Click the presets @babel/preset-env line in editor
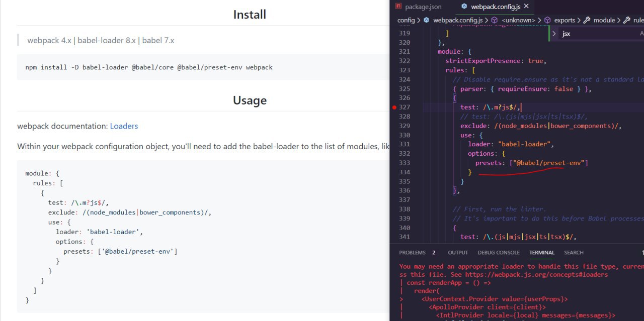 tap(532, 163)
